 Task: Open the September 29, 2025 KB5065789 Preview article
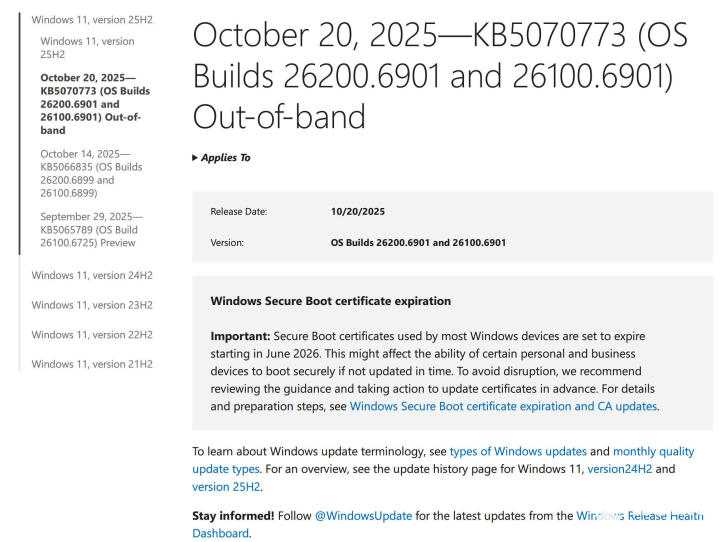point(91,229)
